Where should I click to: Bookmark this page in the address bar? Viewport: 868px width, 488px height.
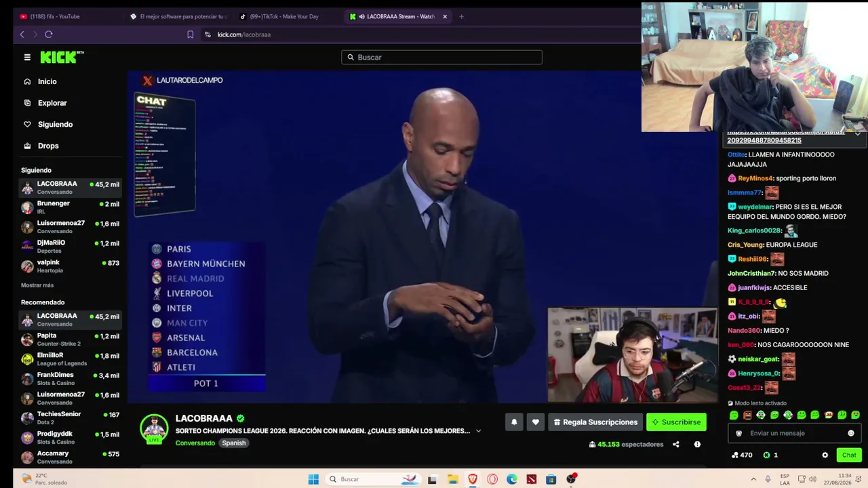[x=190, y=35]
